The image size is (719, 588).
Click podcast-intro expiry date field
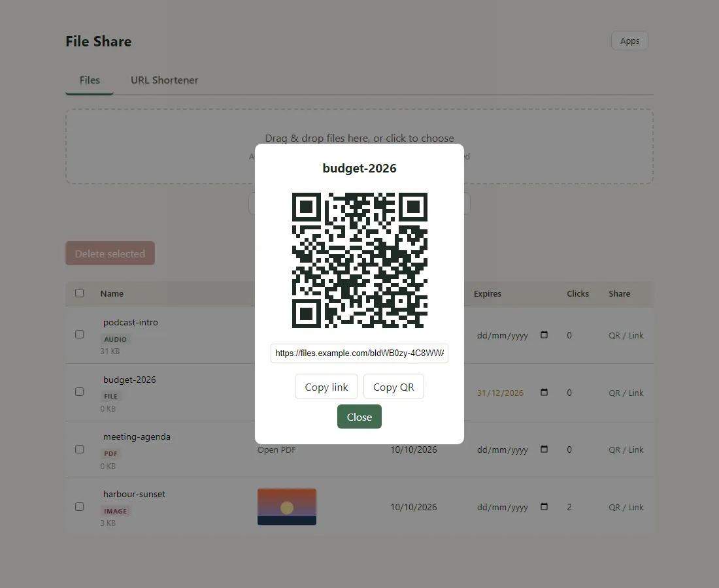(x=512, y=335)
